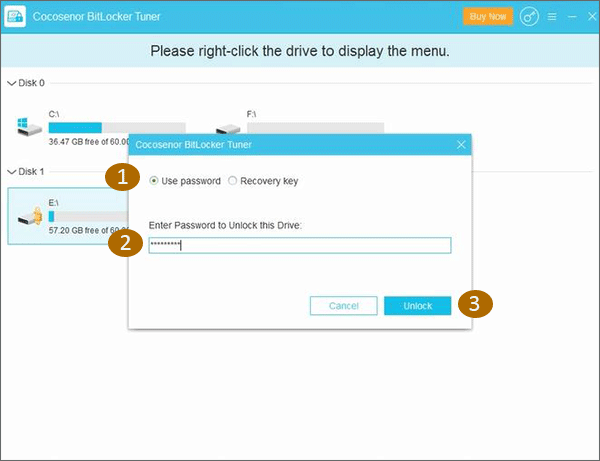600x461 pixels.
Task: Click the right-click instruction banner text
Action: pyautogui.click(x=300, y=51)
